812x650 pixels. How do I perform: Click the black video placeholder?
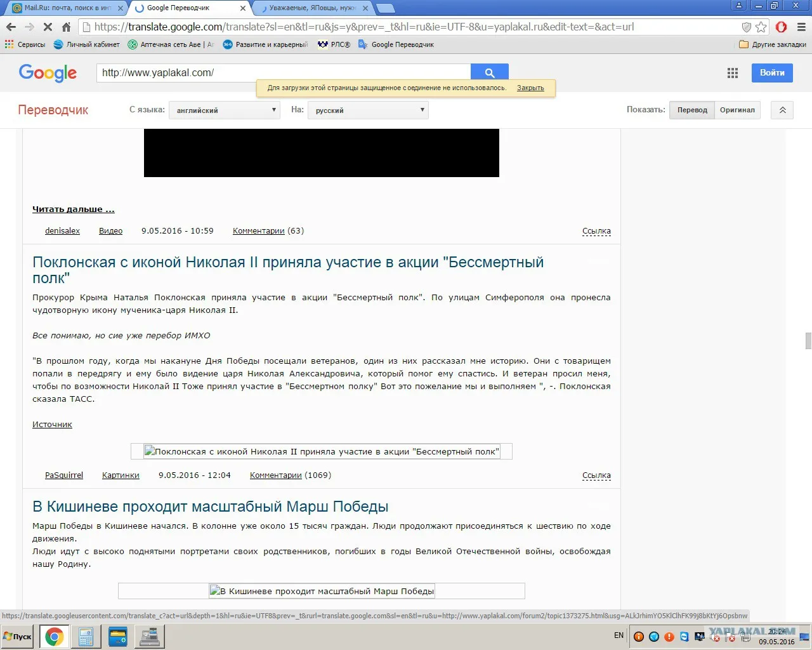(322, 153)
